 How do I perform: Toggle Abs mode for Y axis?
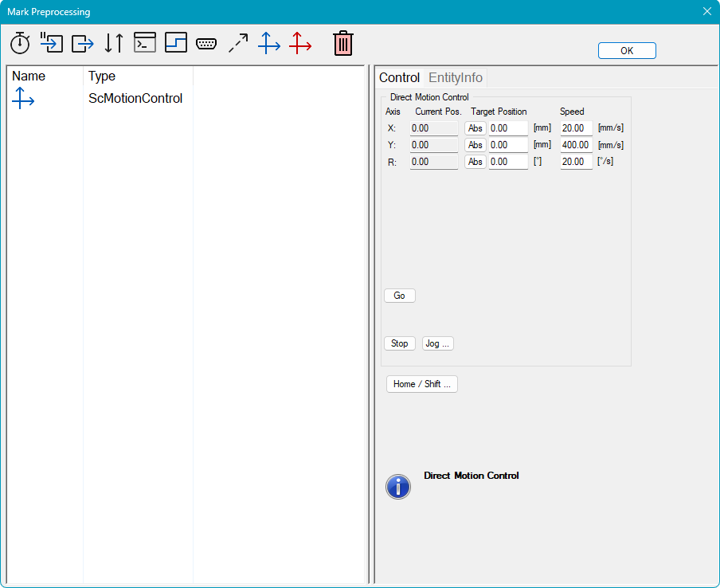pos(475,145)
